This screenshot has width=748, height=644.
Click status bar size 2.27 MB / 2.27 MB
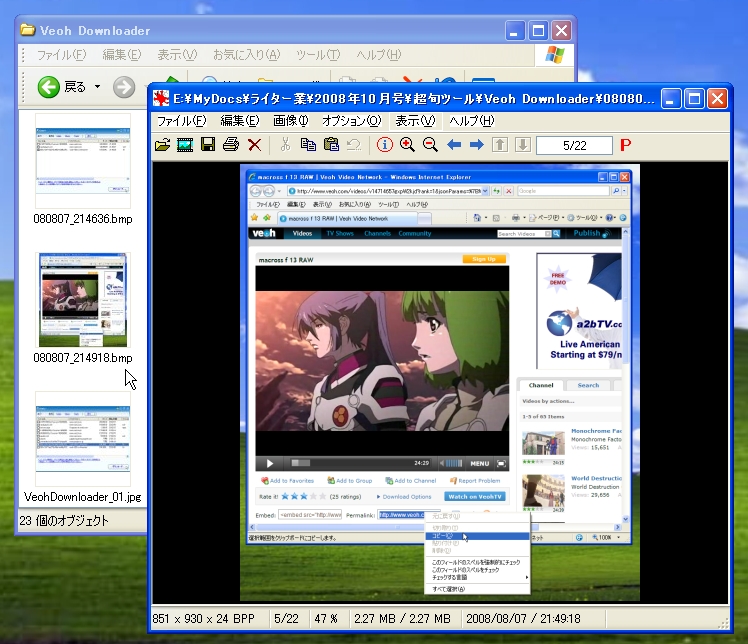click(402, 619)
